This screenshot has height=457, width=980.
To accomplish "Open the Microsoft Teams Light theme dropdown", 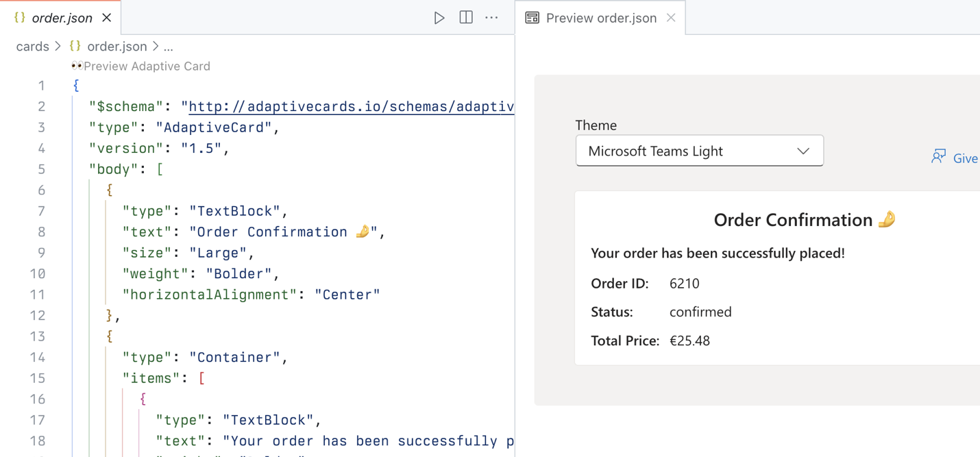I will (x=699, y=151).
